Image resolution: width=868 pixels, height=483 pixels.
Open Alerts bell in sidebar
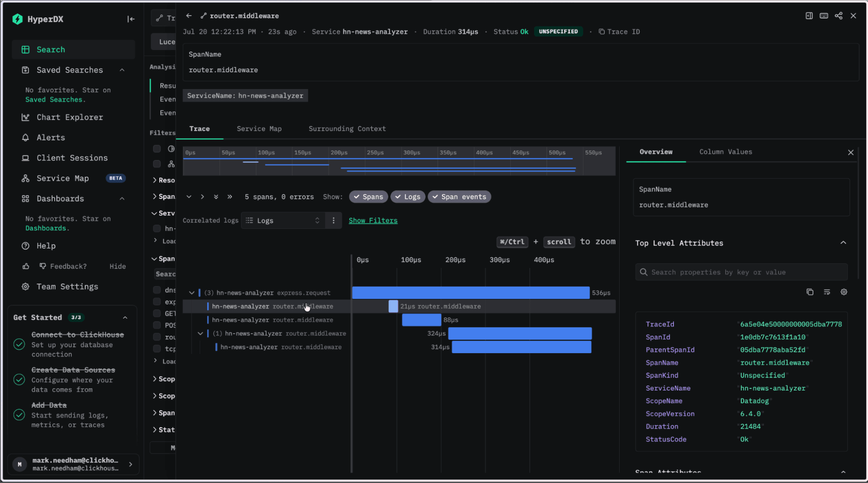tap(50, 138)
